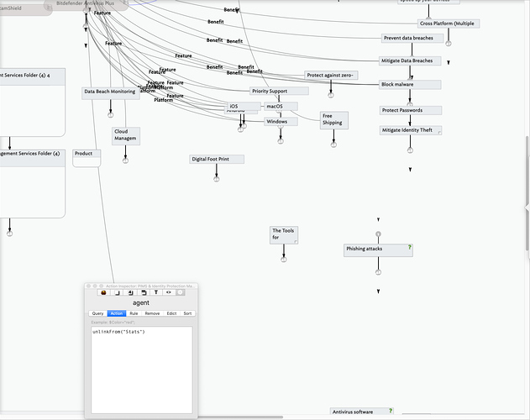Select the Text inspector T icon
The image size is (530, 420).
point(156,292)
